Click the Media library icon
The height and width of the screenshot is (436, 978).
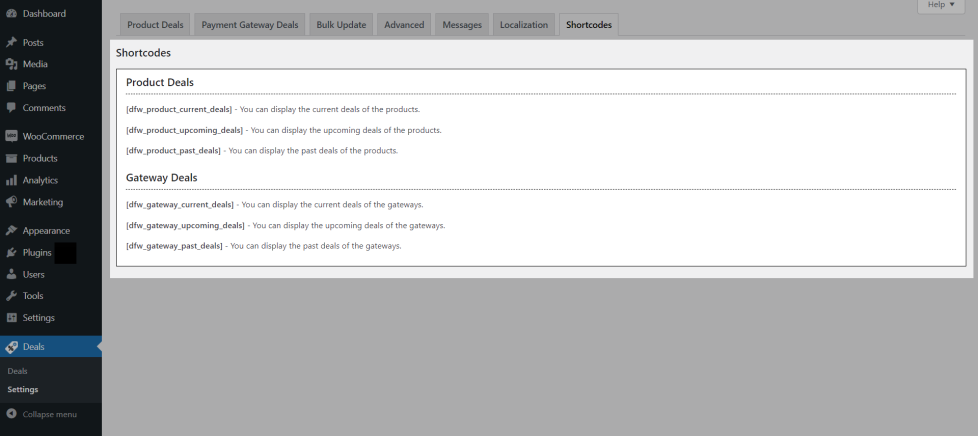coord(11,64)
